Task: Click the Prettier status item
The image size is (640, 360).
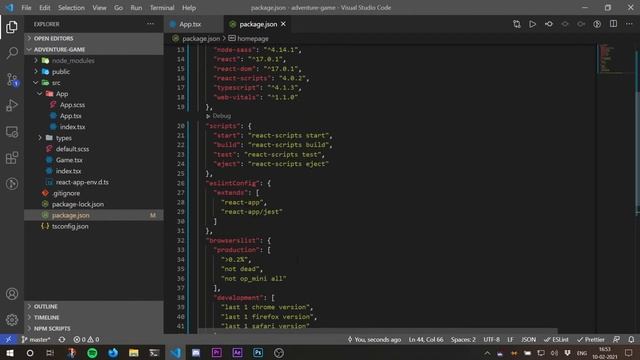Action: tap(591, 340)
